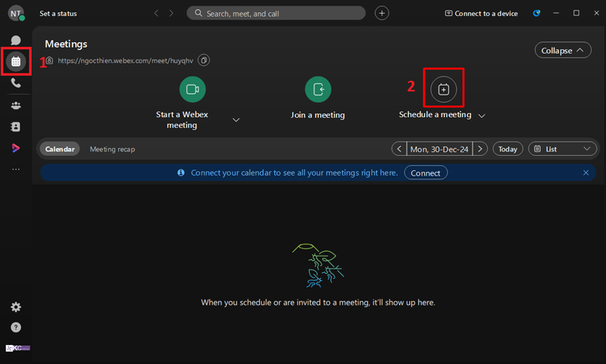Go to previous day in date picker

point(399,149)
